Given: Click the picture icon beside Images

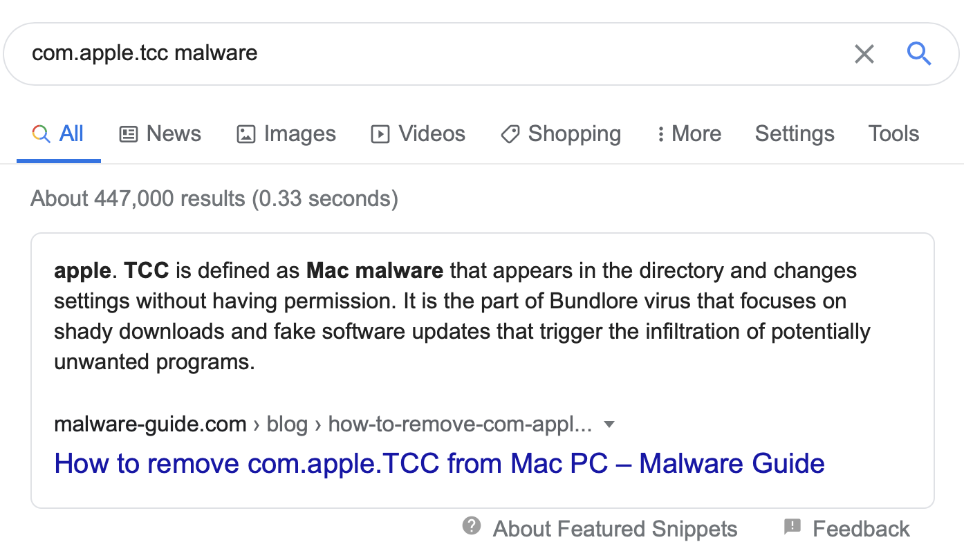Looking at the screenshot, I should coord(246,134).
